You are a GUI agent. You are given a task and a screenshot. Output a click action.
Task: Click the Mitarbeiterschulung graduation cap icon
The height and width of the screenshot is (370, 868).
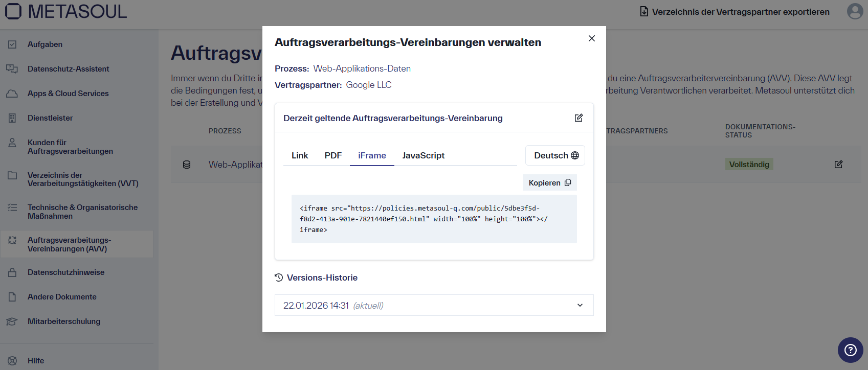[12, 321]
